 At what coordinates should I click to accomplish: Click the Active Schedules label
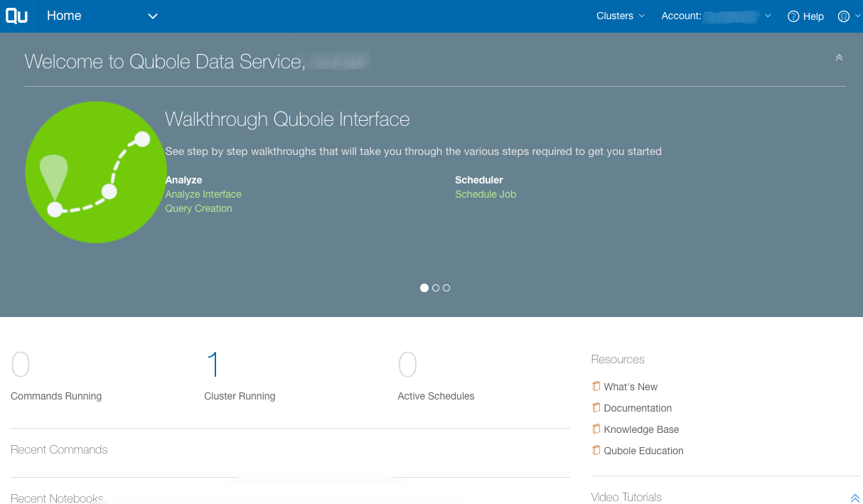[436, 396]
